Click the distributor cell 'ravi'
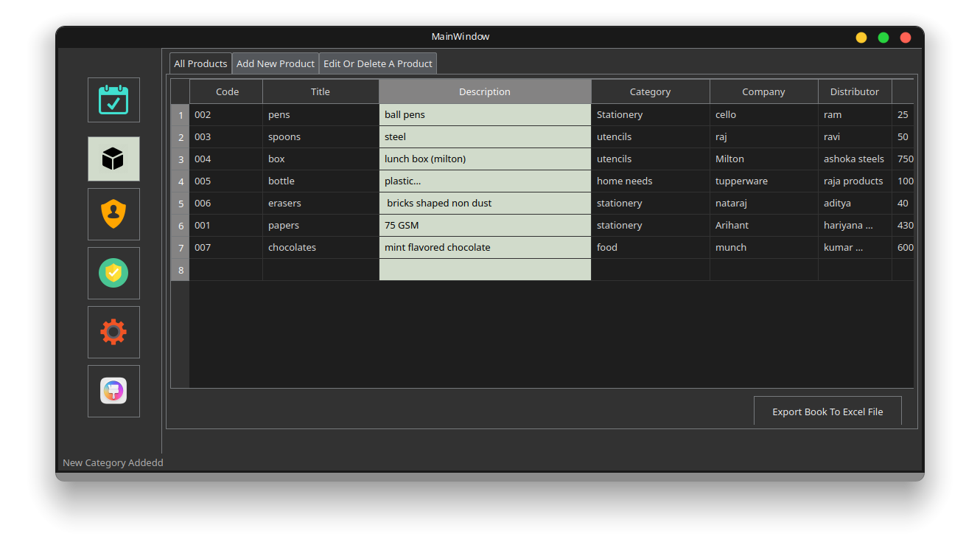980x545 pixels. point(855,137)
